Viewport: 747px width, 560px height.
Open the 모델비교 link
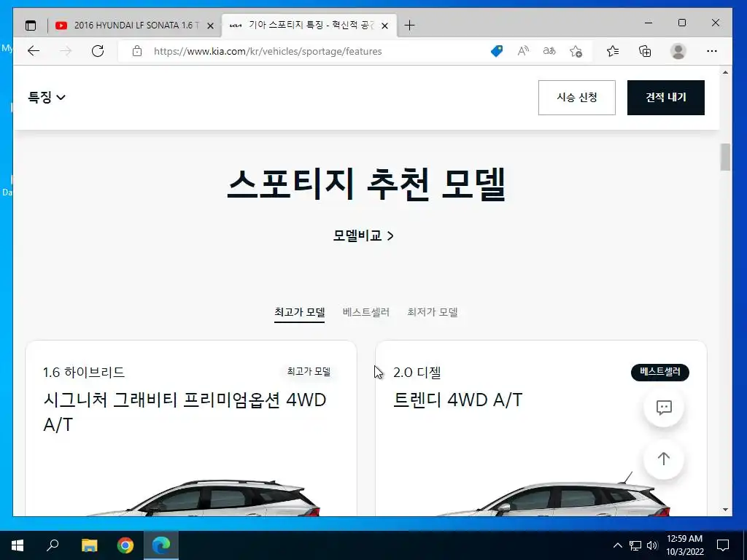[x=363, y=236]
